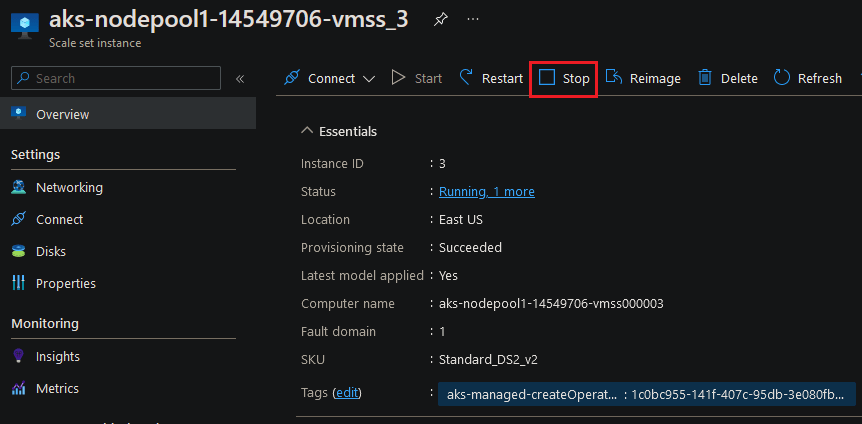Open Disks page from sidebar
The height and width of the screenshot is (424, 862).
50,251
